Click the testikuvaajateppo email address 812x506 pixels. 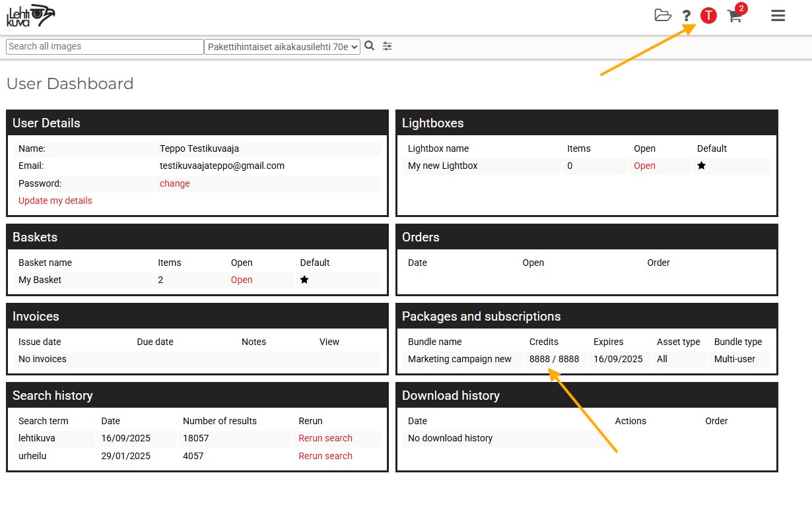tap(222, 166)
